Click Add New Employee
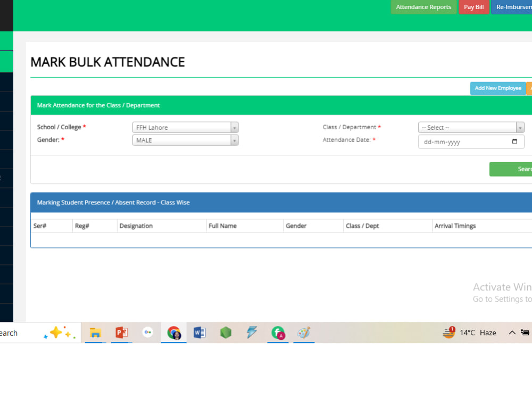This screenshot has width=532, height=399. (x=498, y=88)
